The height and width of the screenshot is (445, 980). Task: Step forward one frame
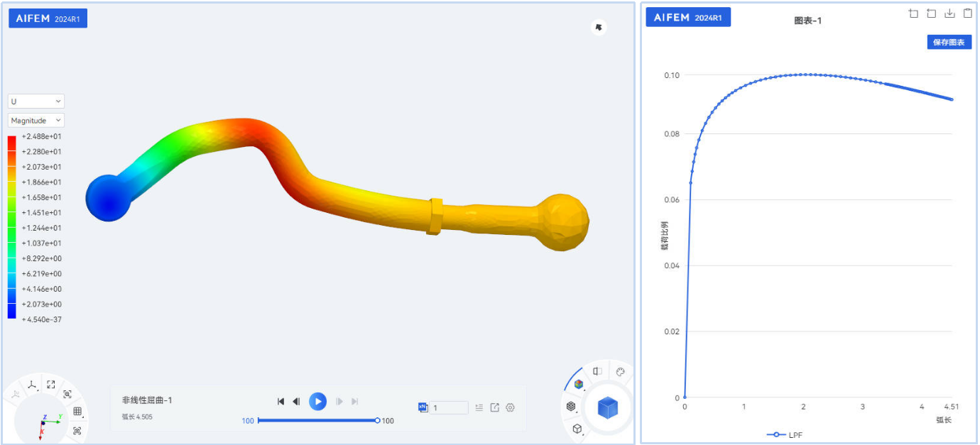[x=339, y=402]
